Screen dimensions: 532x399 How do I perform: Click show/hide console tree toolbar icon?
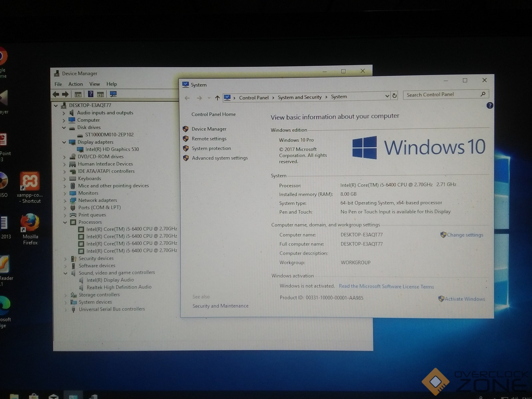coord(78,94)
